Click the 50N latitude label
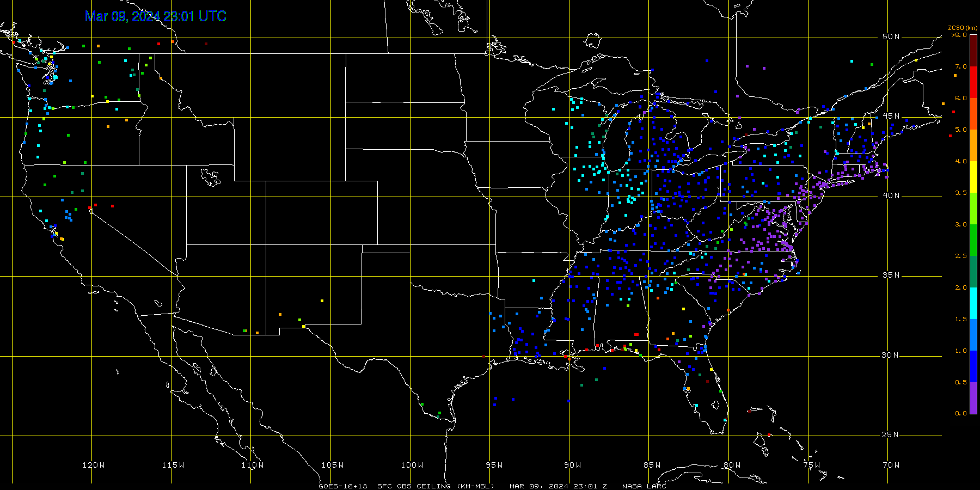Viewport: 980px width, 490px height. point(891,37)
